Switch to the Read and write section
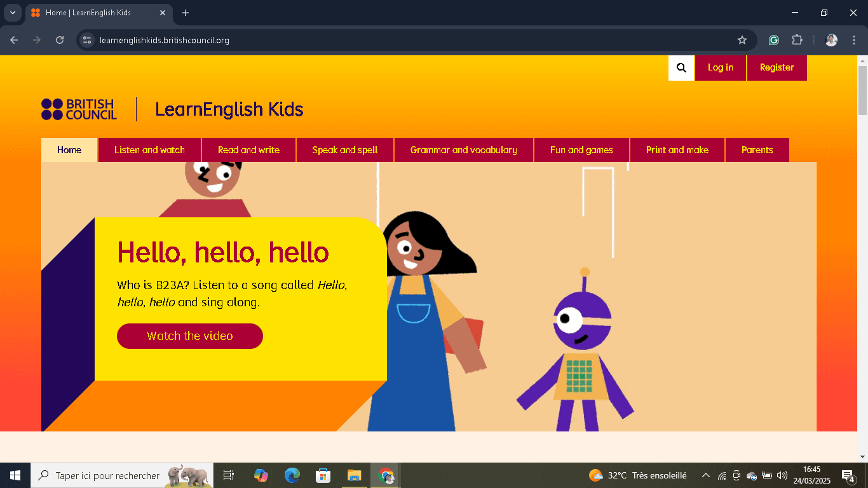The width and height of the screenshot is (868, 488). 248,150
